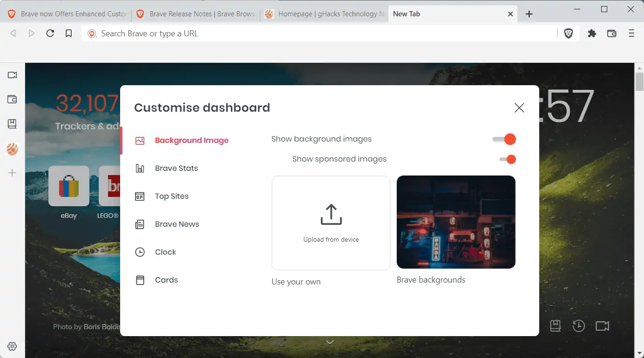Click the Brave Shields lion icon
Viewport: 644px width, 358px height.
pos(568,34)
